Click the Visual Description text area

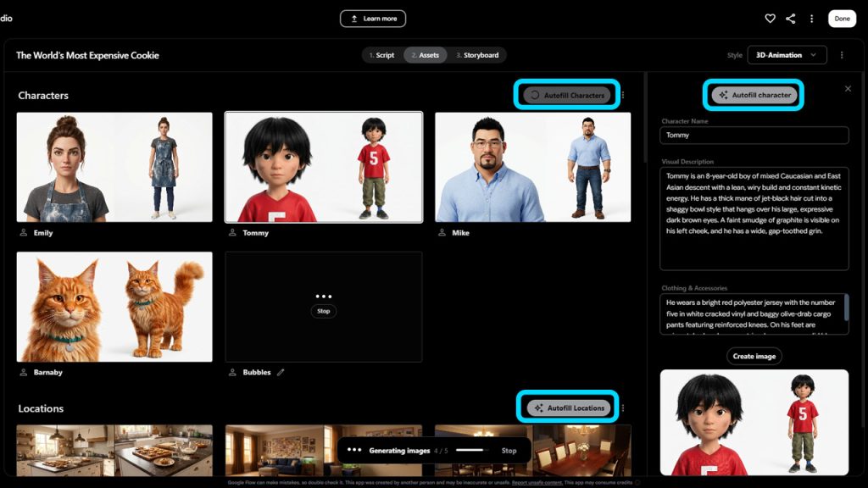pyautogui.click(x=754, y=219)
